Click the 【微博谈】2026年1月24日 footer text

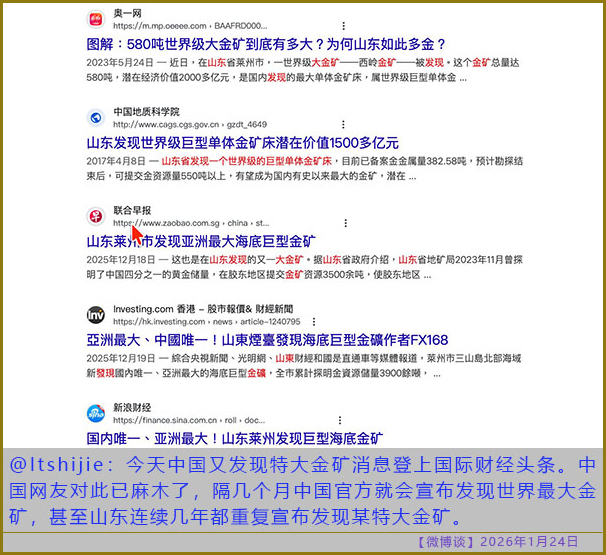(497, 542)
